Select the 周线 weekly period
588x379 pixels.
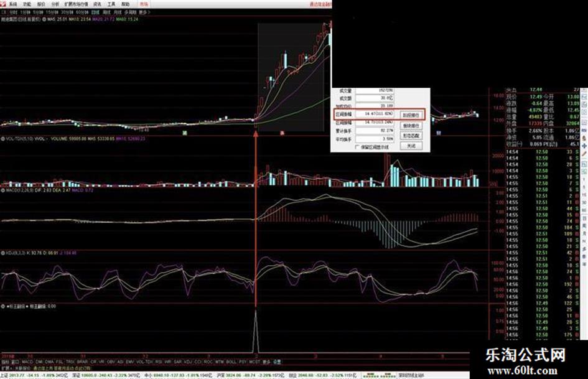click(x=106, y=12)
